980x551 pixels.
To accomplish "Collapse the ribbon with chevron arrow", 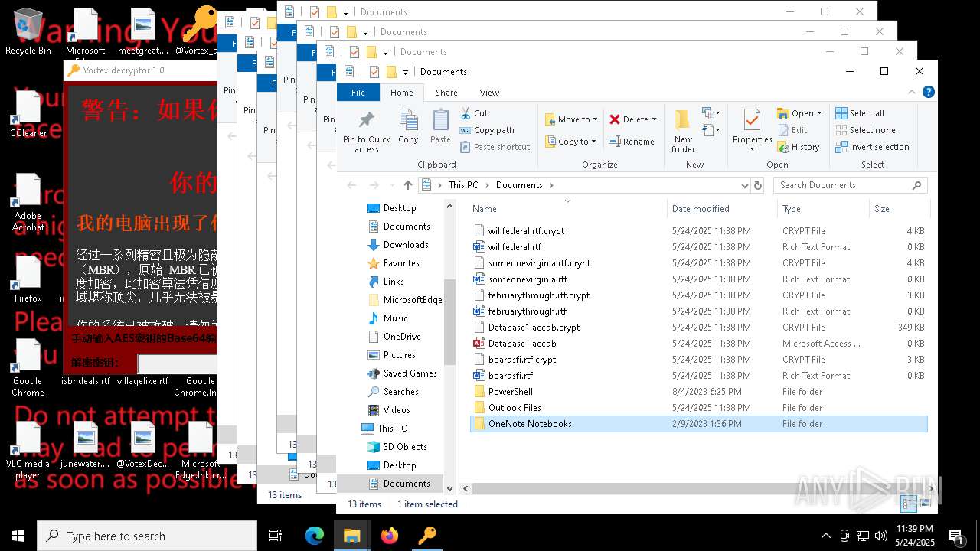I will click(x=912, y=92).
